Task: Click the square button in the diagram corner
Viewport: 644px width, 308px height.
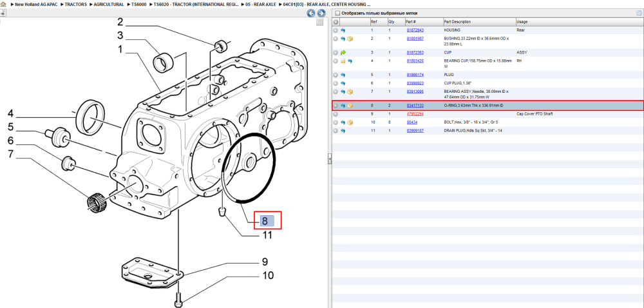Action: coord(319,22)
